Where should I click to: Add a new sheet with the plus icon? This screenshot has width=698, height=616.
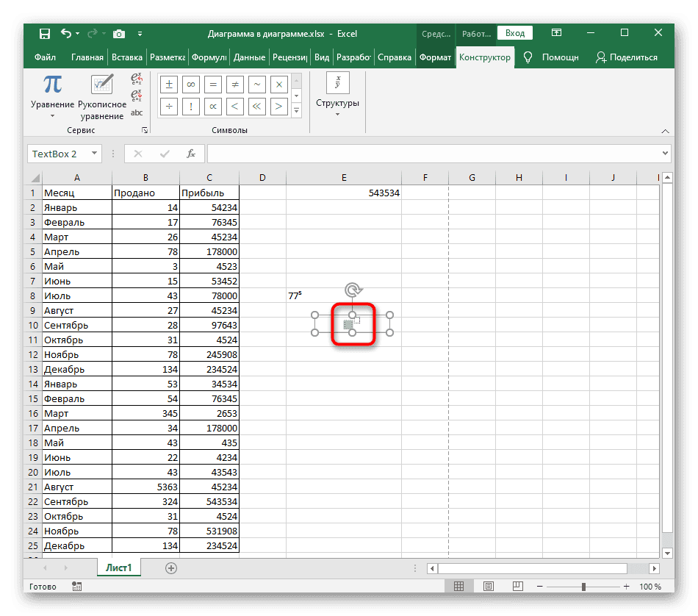pyautogui.click(x=171, y=567)
